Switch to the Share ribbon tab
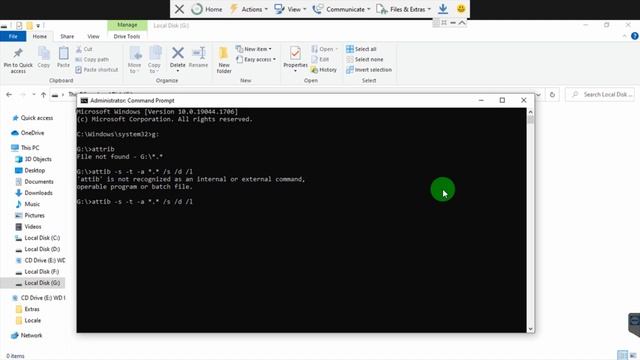 click(67, 36)
